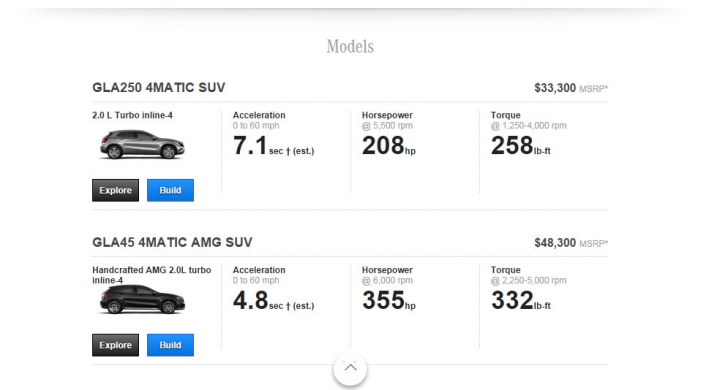The height and width of the screenshot is (390, 720).
Task: Click Handcrafted AMG 2.0L turbo inline-4 label
Action: click(152, 275)
